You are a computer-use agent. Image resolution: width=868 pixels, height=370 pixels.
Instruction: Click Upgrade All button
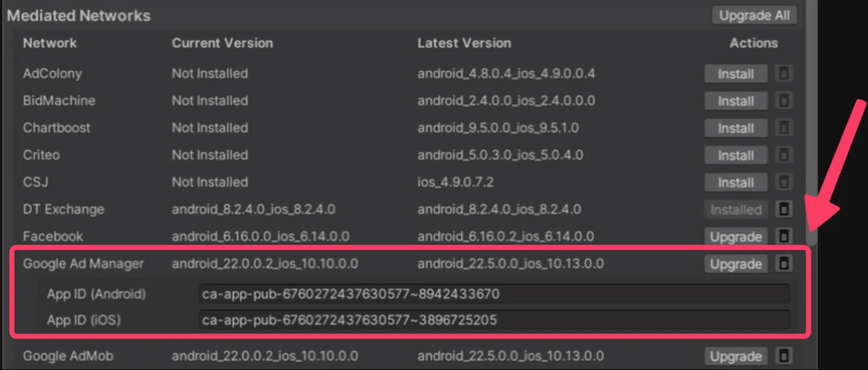(754, 16)
